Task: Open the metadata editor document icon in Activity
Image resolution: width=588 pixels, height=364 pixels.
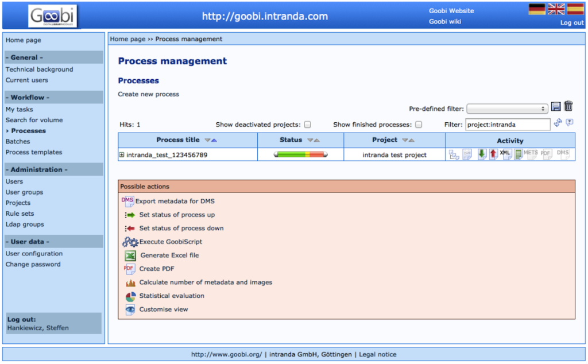Action: tap(467, 154)
